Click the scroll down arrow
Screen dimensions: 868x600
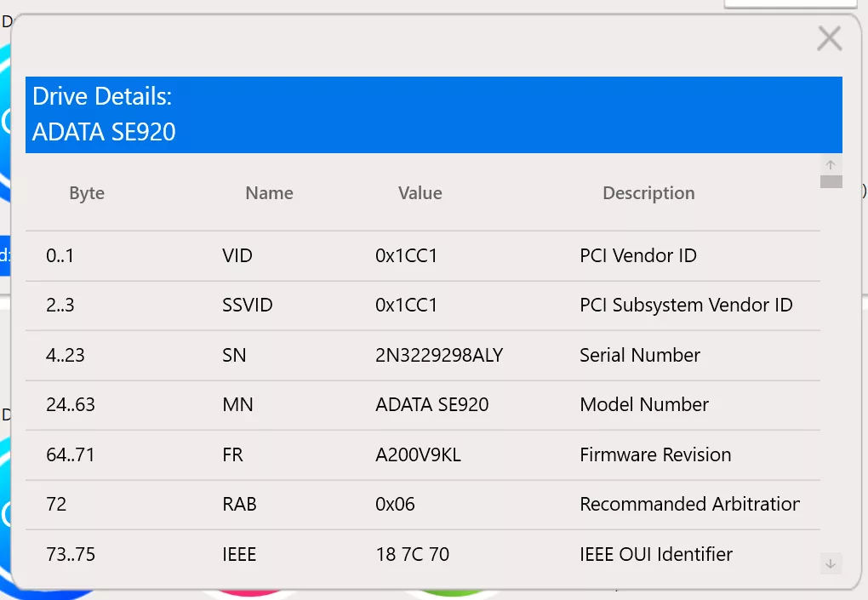831,564
